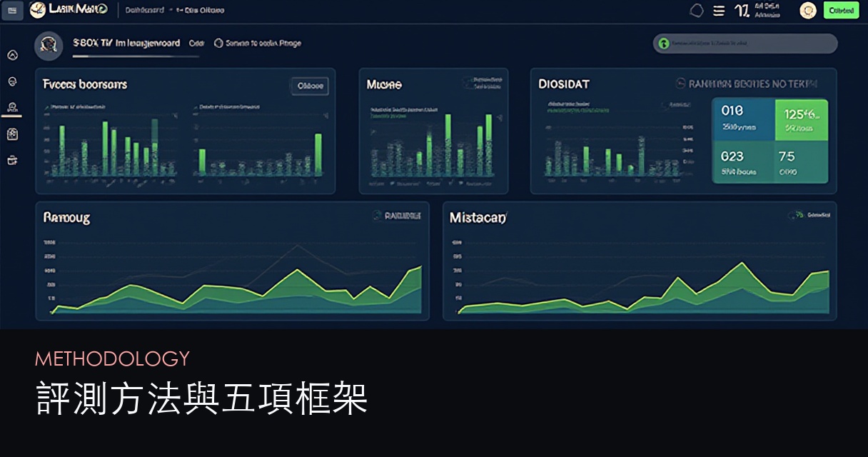
Task: Click the search field with green icon
Action: tap(745, 44)
